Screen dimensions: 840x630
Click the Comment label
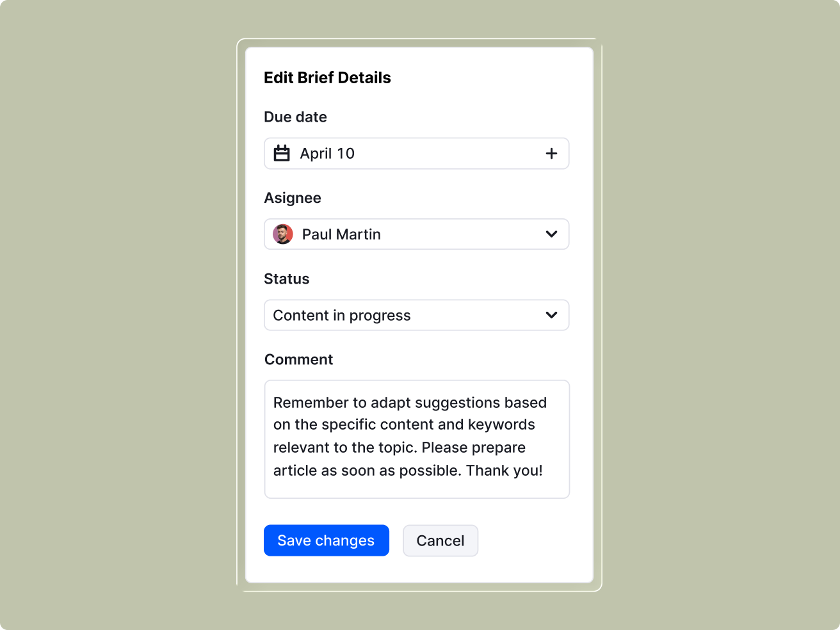click(298, 360)
